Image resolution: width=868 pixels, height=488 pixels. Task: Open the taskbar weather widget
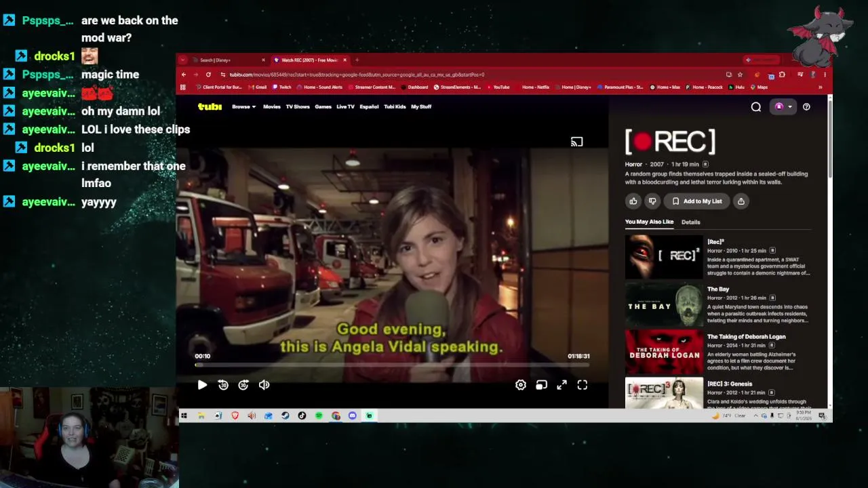pos(730,415)
